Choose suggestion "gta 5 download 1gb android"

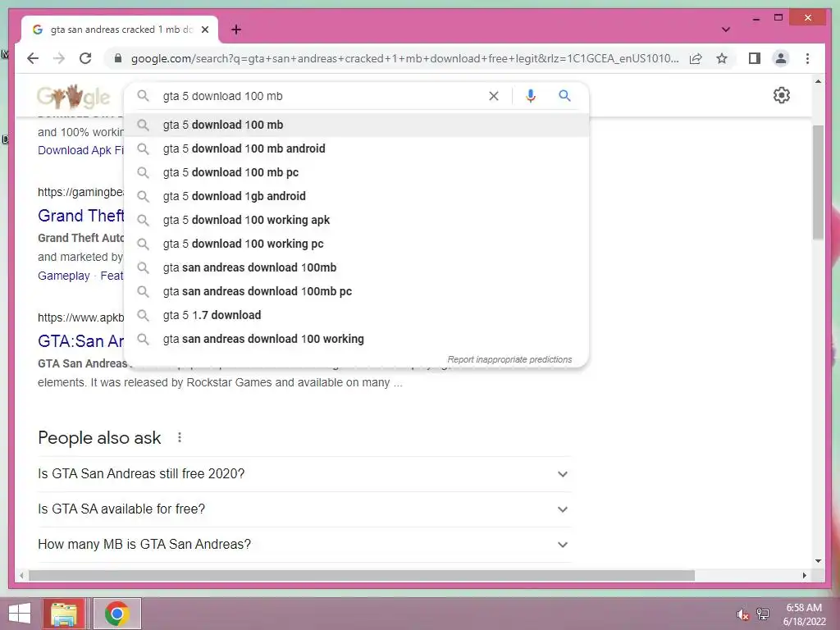[x=356, y=196]
